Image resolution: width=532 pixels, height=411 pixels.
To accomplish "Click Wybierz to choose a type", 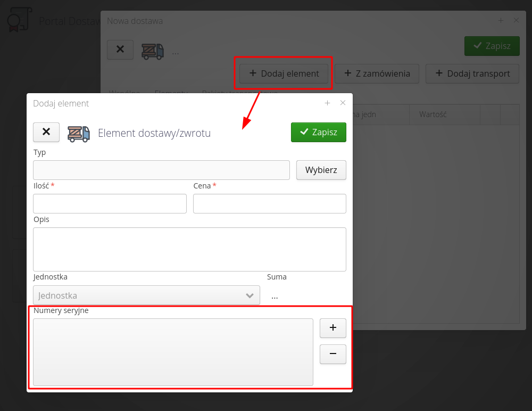I will pyautogui.click(x=321, y=170).
